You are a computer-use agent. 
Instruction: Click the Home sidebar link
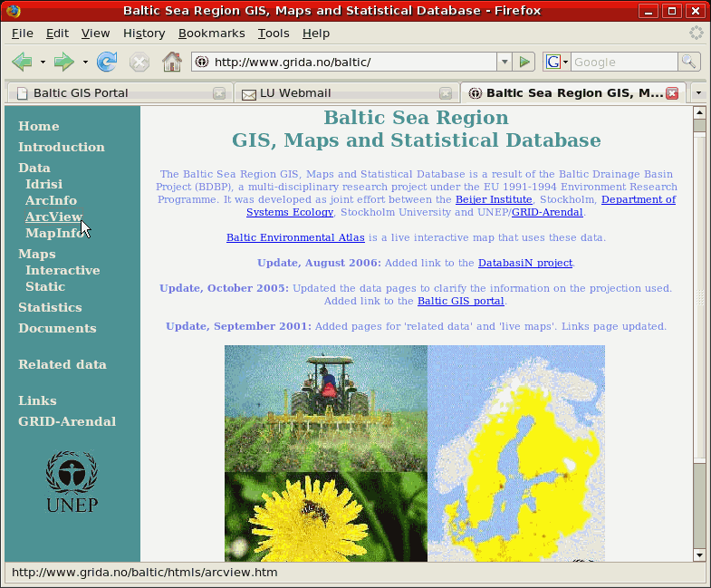(39, 126)
